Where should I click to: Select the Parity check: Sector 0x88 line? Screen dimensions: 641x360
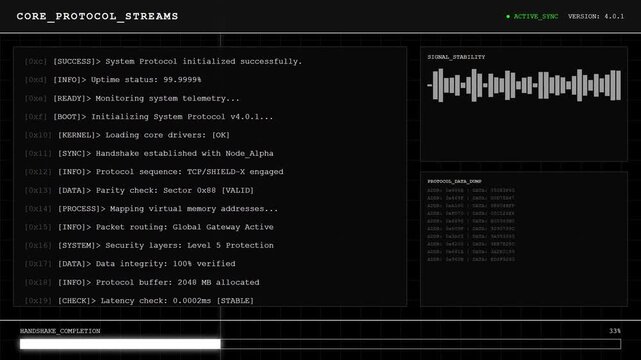[139, 190]
